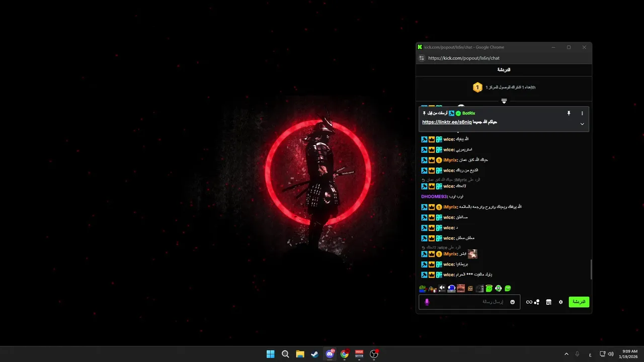Click the kick.com popout URL address bar

point(464,58)
